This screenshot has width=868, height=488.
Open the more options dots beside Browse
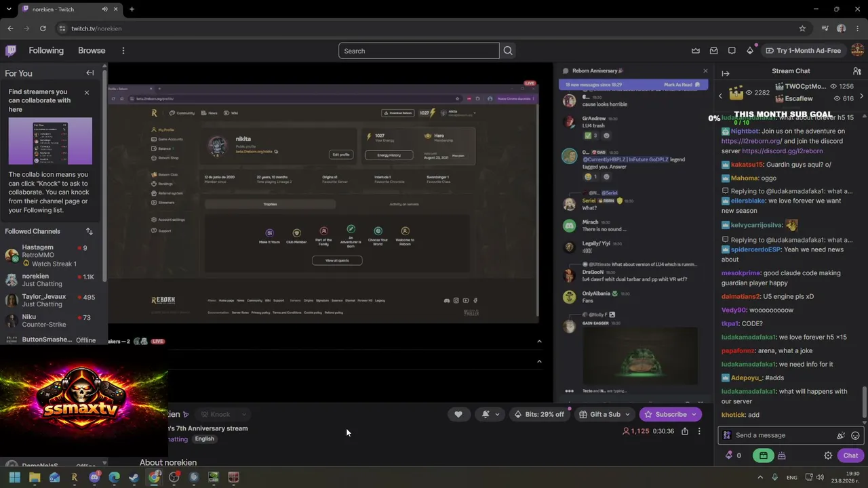(x=123, y=51)
